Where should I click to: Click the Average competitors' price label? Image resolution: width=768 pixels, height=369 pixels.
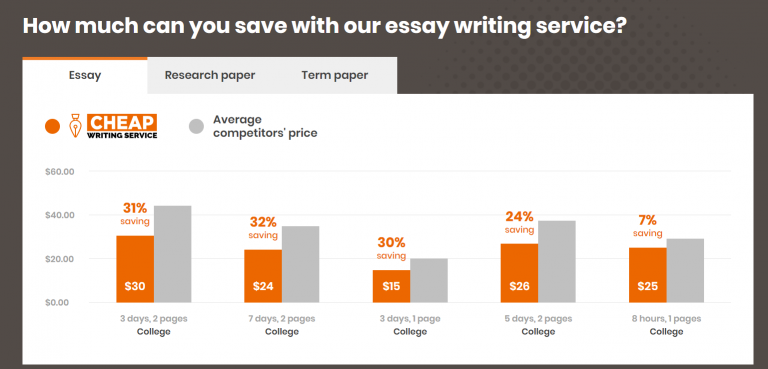point(265,126)
